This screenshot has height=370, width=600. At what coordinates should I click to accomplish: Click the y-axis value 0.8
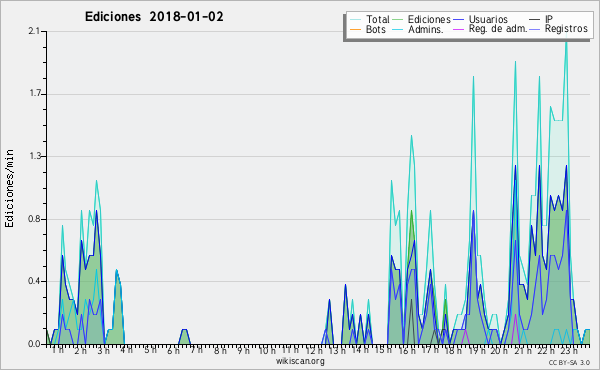pyautogui.click(x=34, y=219)
